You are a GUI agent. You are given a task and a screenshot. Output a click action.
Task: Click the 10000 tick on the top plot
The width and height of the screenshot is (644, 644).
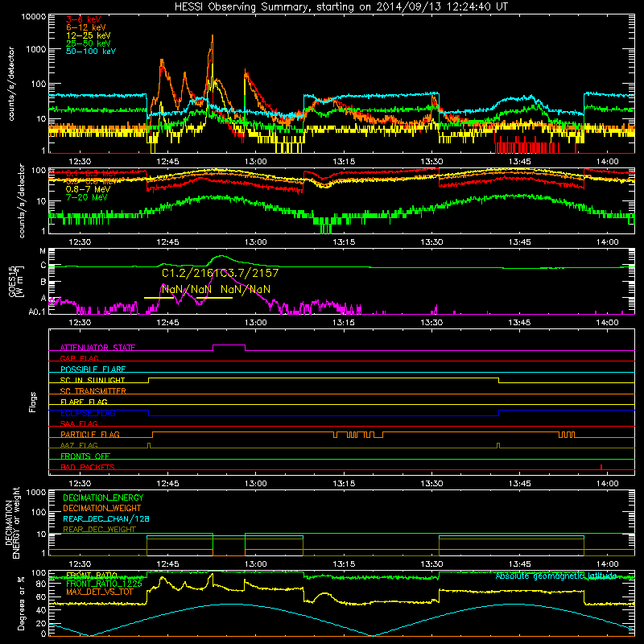pos(34,17)
